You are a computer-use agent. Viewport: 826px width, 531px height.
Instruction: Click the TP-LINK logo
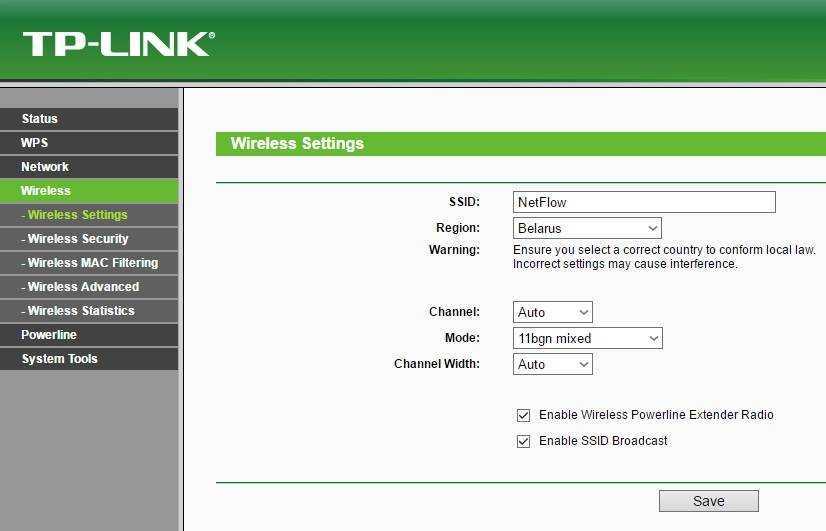point(118,44)
